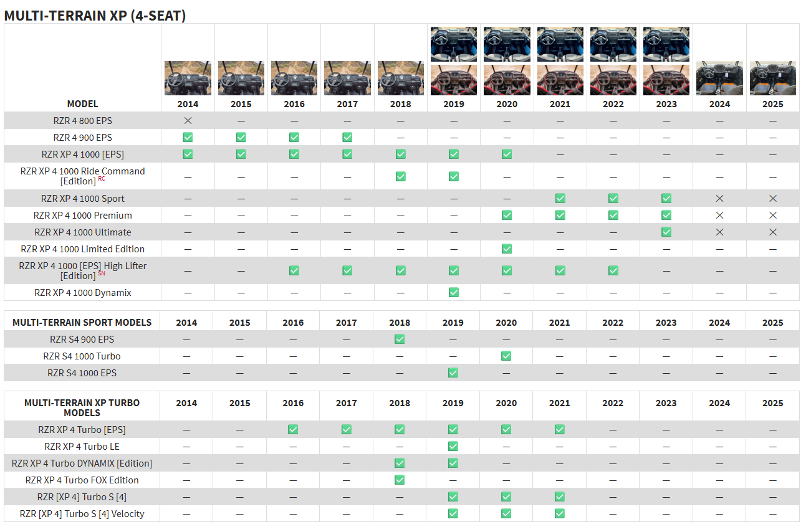Open the lower red dashboard thumbnail for 2023

coord(666,80)
